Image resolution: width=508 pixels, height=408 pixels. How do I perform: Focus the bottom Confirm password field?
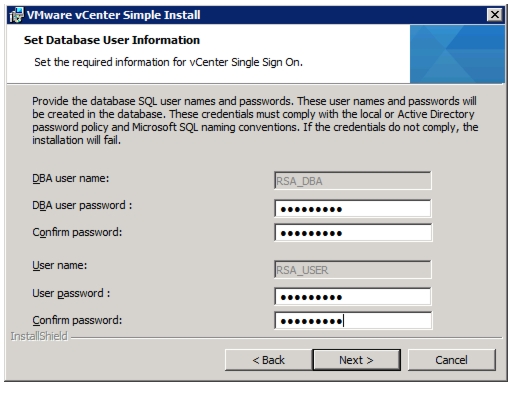[353, 321]
